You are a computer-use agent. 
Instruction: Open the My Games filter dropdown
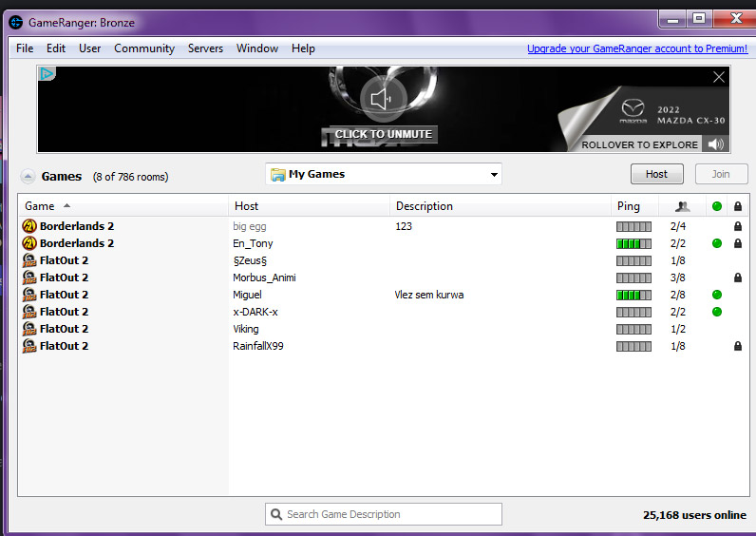coord(384,174)
